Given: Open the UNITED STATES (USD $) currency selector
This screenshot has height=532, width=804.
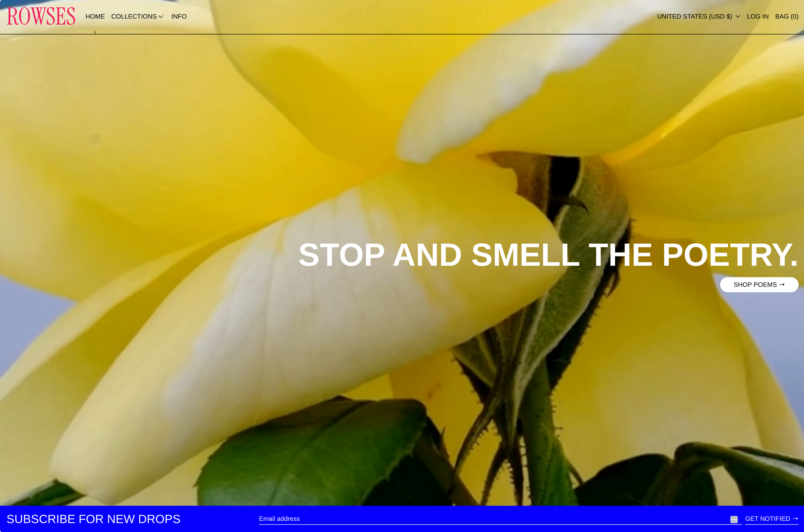Looking at the screenshot, I should tap(694, 17).
